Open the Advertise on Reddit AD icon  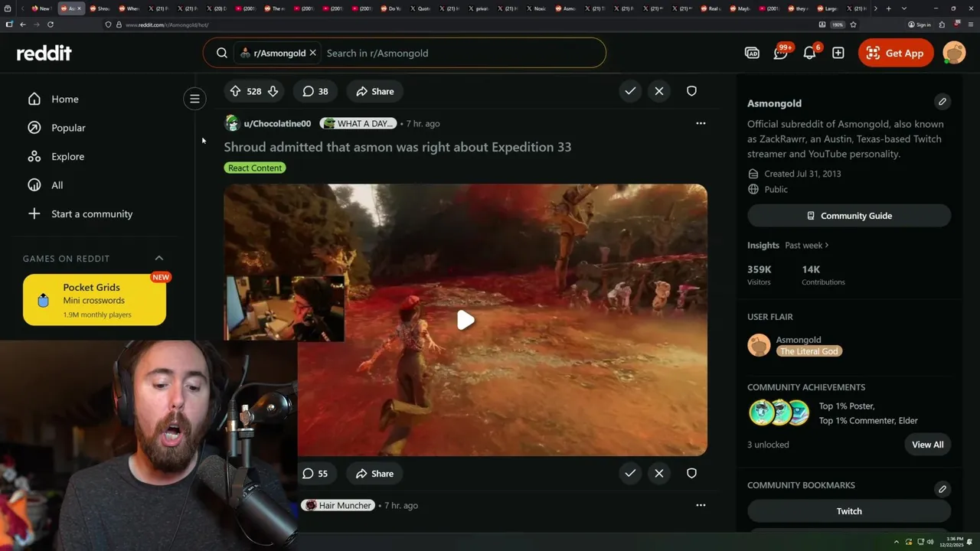[x=752, y=53]
